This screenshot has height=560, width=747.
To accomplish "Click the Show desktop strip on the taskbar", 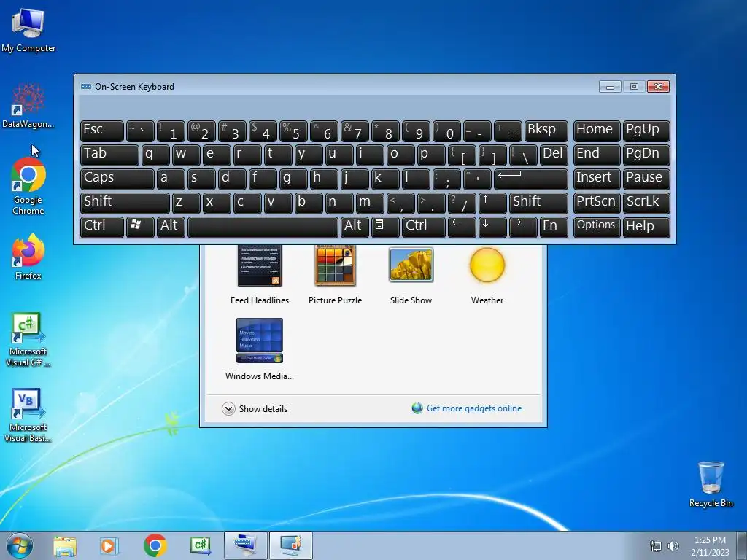I will click(x=742, y=545).
